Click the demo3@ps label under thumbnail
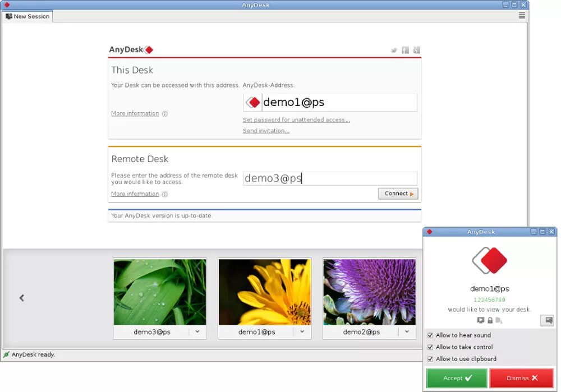561x392 pixels. 151,332
